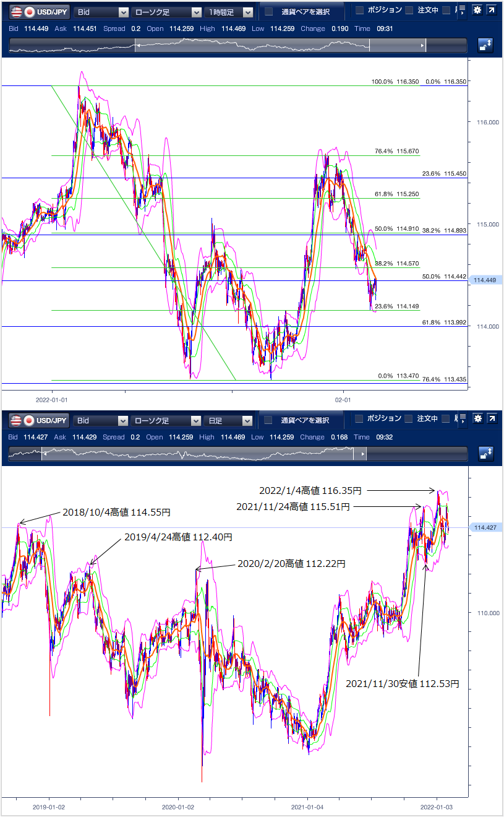Click Fibonacci label 61.8% 113.992

[x=445, y=322]
